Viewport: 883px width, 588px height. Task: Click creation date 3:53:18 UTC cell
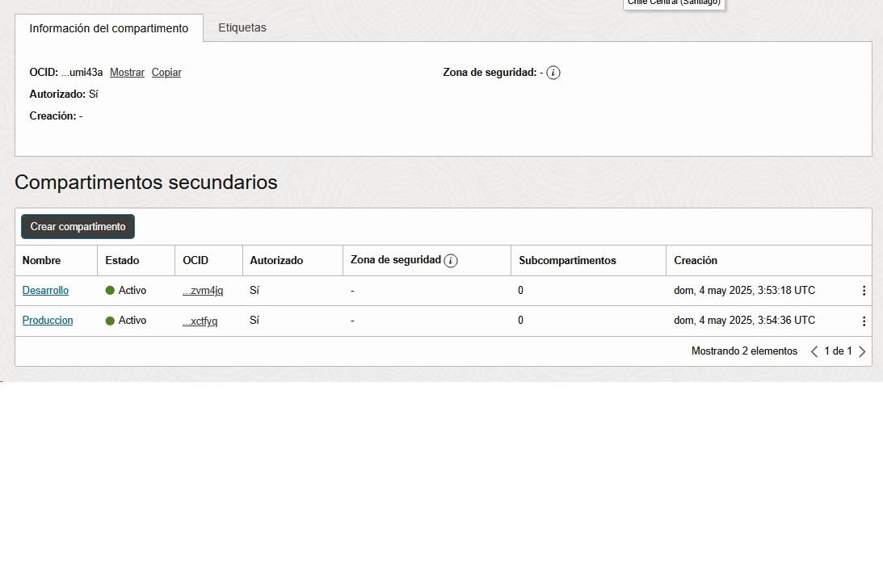click(745, 291)
